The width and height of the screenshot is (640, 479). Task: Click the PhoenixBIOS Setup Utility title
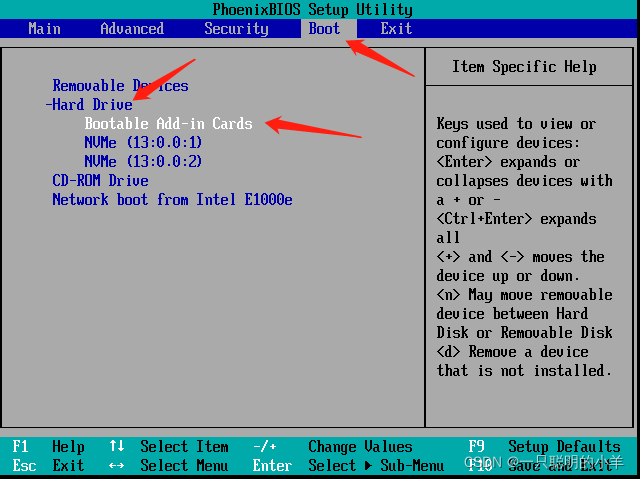[312, 9]
